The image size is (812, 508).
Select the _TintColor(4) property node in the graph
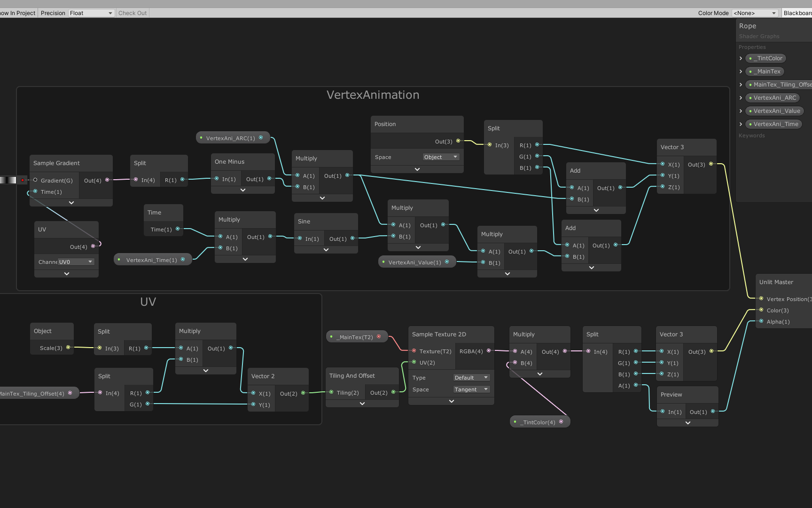pyautogui.click(x=537, y=422)
